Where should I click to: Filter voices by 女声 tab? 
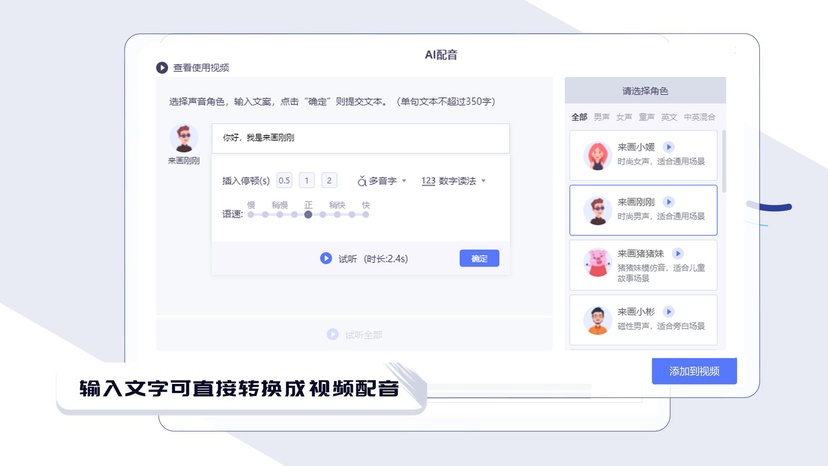[x=624, y=117]
